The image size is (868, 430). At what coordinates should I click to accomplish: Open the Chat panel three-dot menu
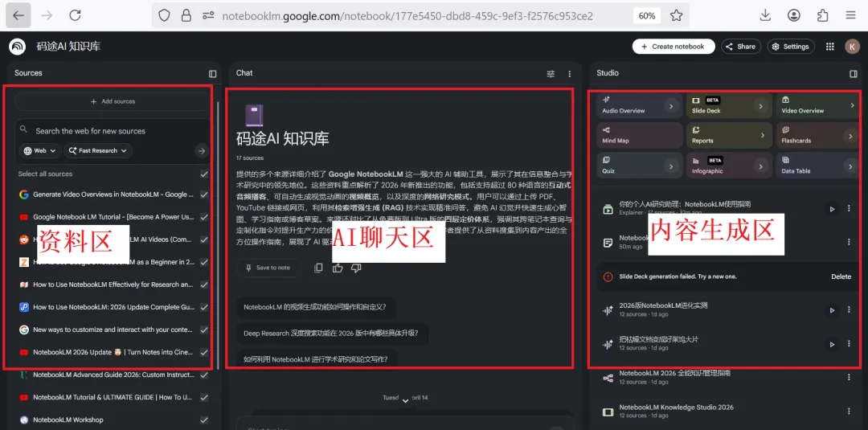point(570,74)
